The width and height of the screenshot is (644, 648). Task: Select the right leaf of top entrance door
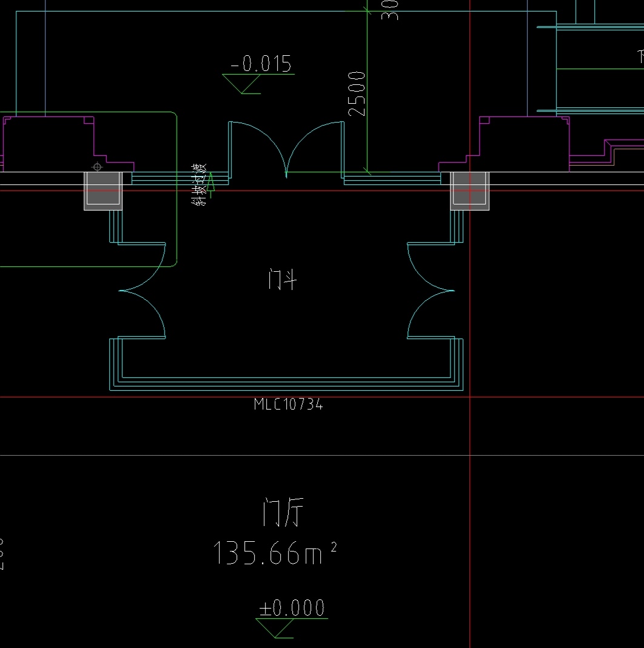coord(315,150)
